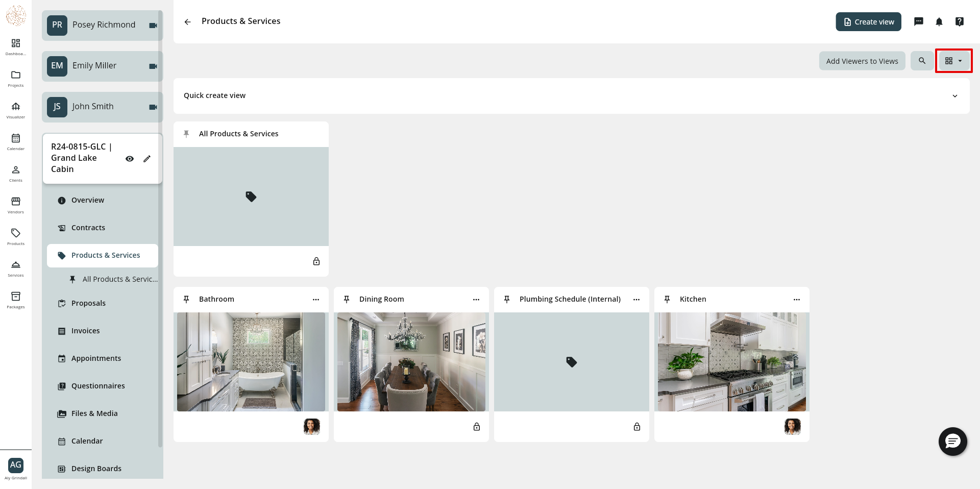980x489 pixels.
Task: Open Invoices in project menu
Action: pyautogui.click(x=103, y=331)
